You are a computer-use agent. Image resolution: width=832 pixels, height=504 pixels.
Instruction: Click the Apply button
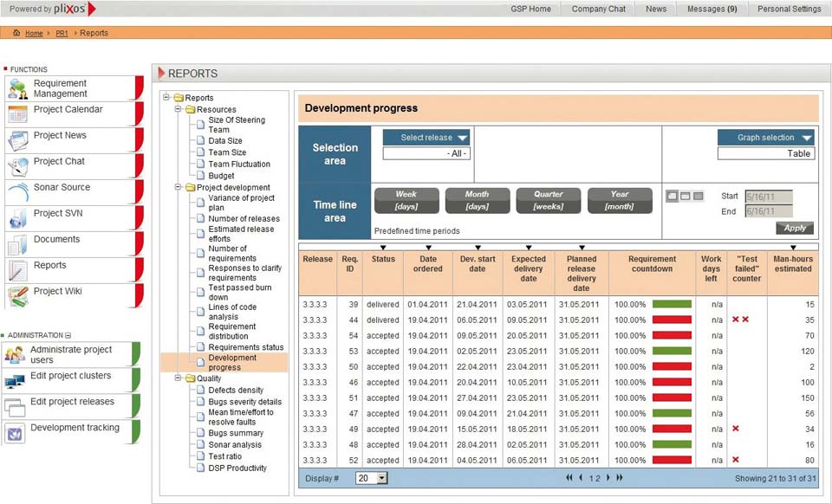click(x=794, y=228)
